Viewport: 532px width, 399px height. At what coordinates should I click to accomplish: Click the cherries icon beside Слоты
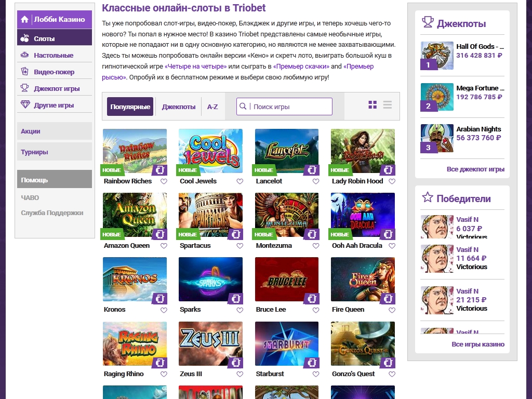coord(24,38)
